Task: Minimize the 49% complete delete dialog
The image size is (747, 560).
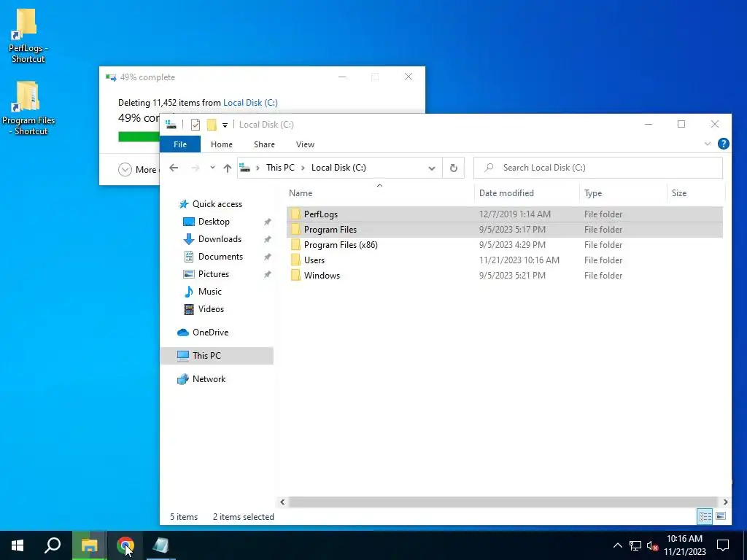Action: (x=342, y=77)
